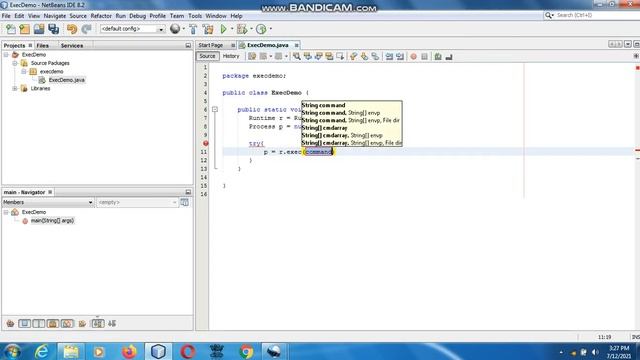Toggle the bookmark icon in editor toolbar

pyautogui.click(x=375, y=57)
